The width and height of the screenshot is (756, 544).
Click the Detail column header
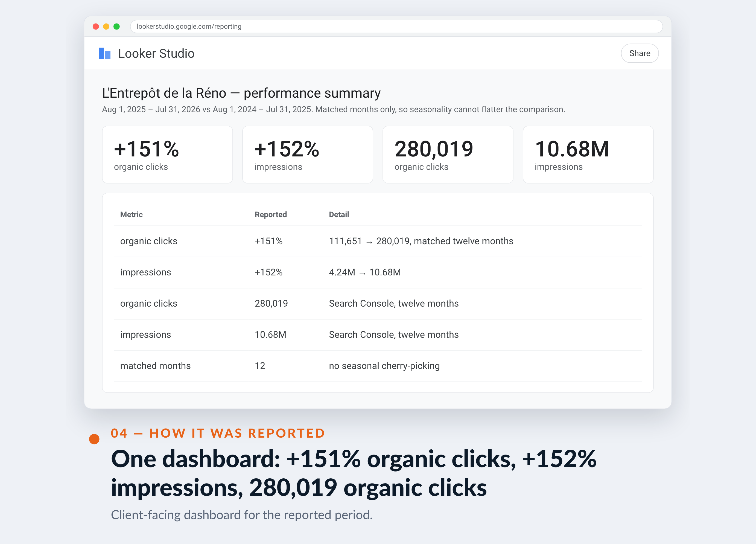point(339,214)
